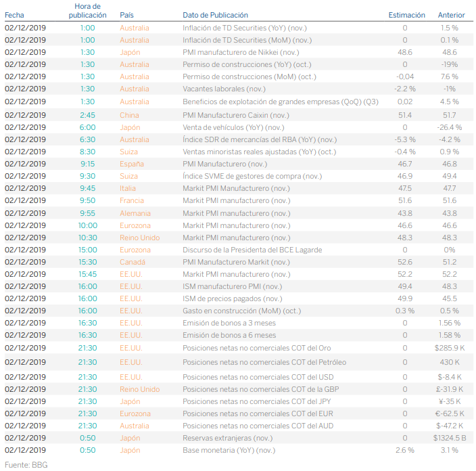Select the Francia country label

pyautogui.click(x=132, y=200)
